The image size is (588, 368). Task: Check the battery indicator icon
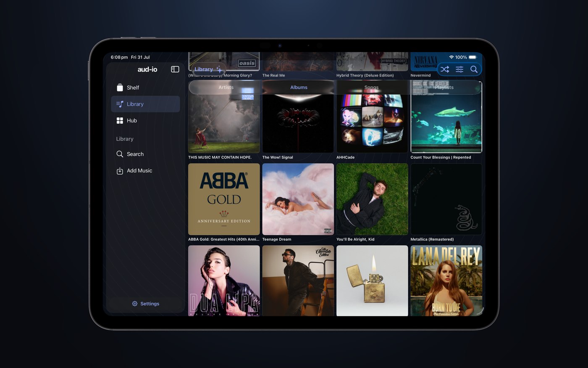(473, 57)
